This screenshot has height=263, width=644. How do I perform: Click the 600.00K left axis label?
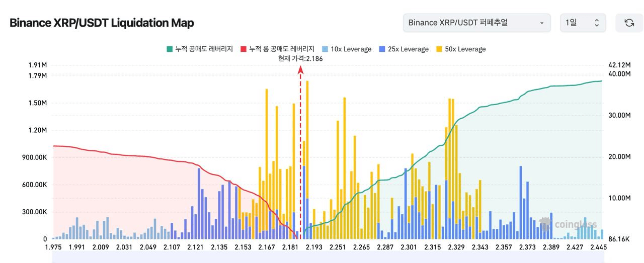(35, 185)
